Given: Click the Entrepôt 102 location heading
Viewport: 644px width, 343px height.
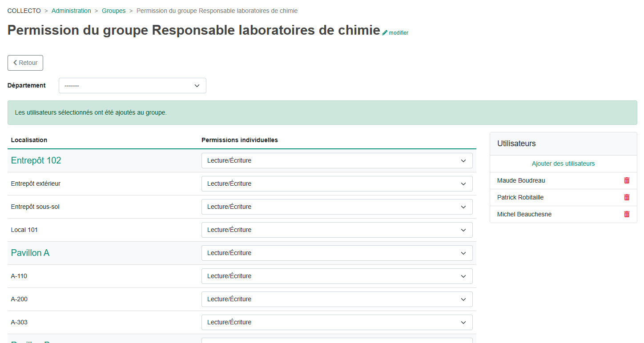Looking at the screenshot, I should [36, 161].
